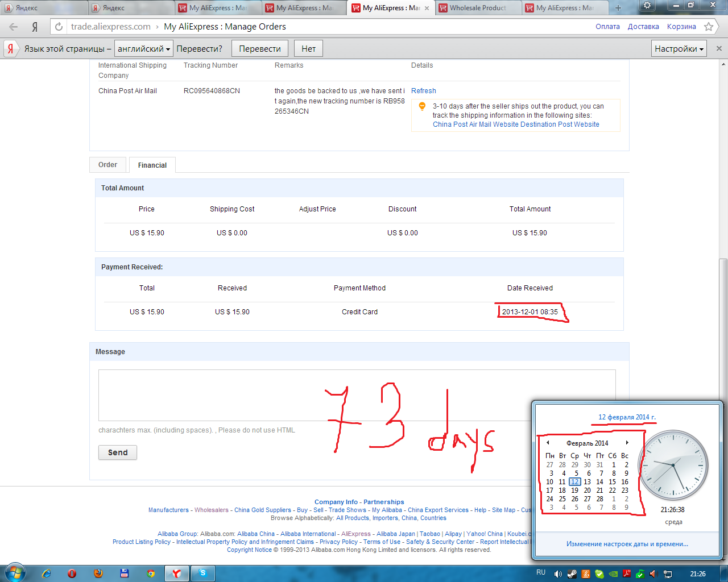This screenshot has width=728, height=582.
Task: Open the Windows Start menu
Action: [15, 573]
